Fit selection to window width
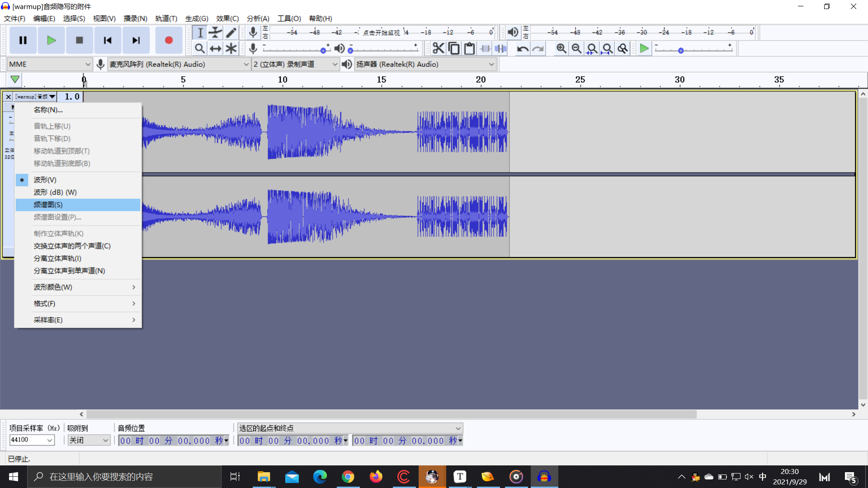 (x=592, y=48)
